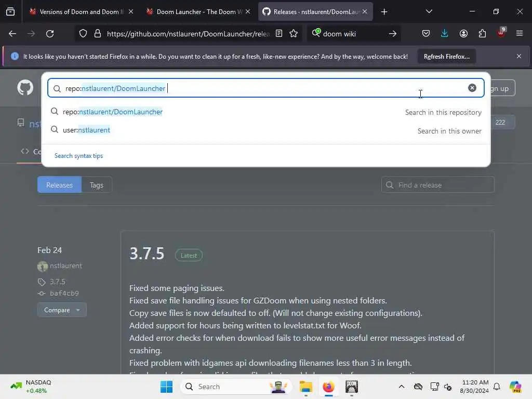The width and height of the screenshot is (532, 399).
Task: Click the Windows taskbar Search box
Action: (x=236, y=387)
